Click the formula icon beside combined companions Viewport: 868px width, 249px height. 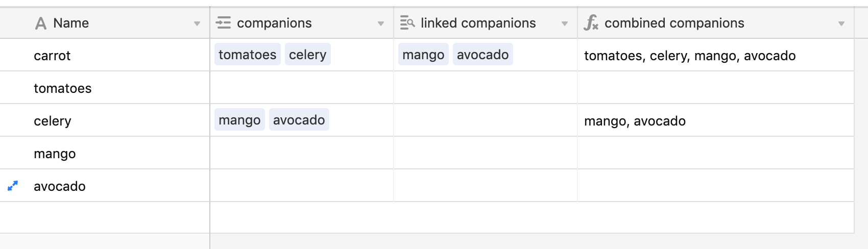[591, 23]
